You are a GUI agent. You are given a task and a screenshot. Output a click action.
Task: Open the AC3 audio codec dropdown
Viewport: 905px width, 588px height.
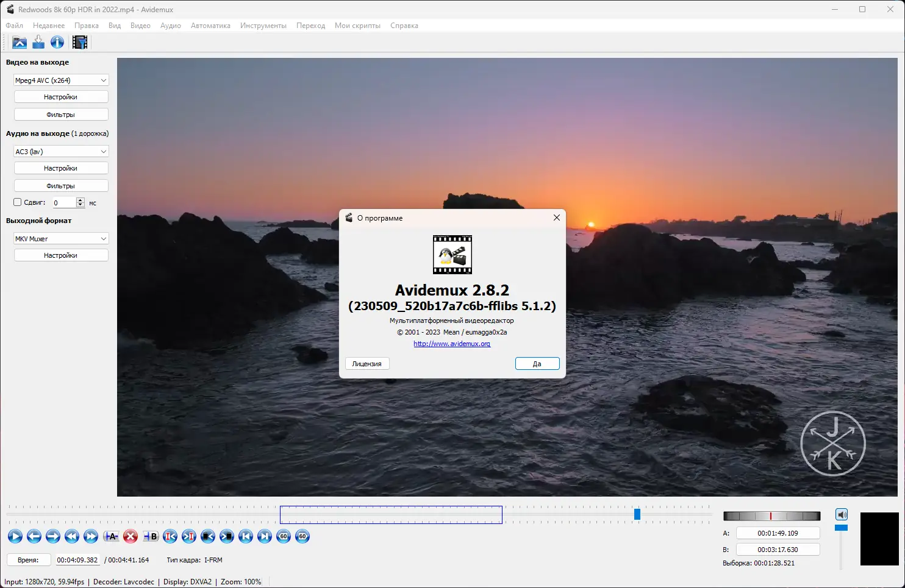point(61,151)
